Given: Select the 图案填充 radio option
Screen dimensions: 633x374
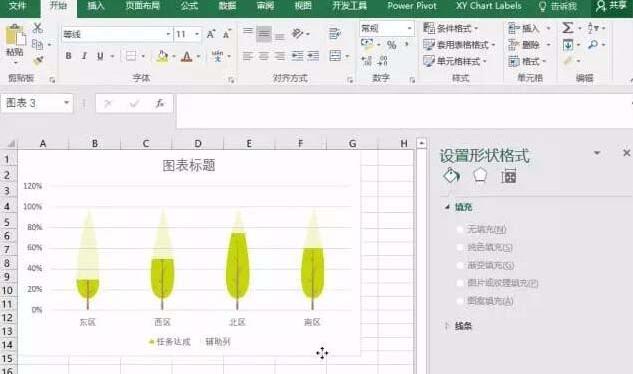Looking at the screenshot, I should 459,301.
